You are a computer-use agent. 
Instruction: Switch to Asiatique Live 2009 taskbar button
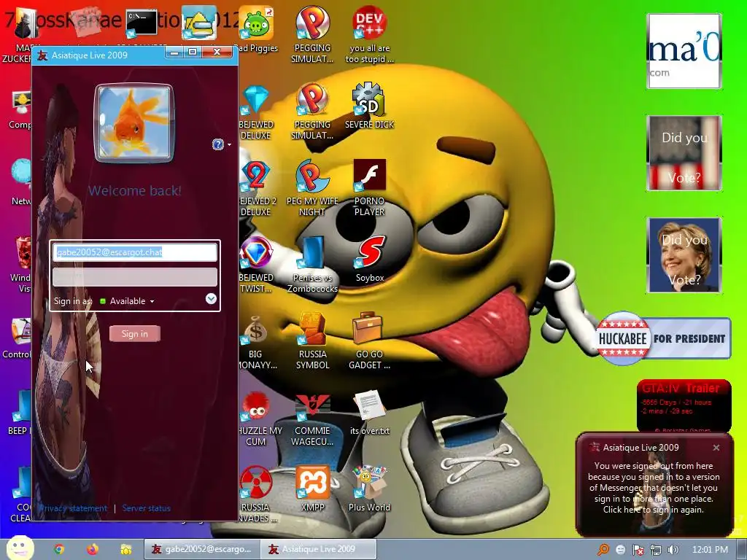[318, 549]
